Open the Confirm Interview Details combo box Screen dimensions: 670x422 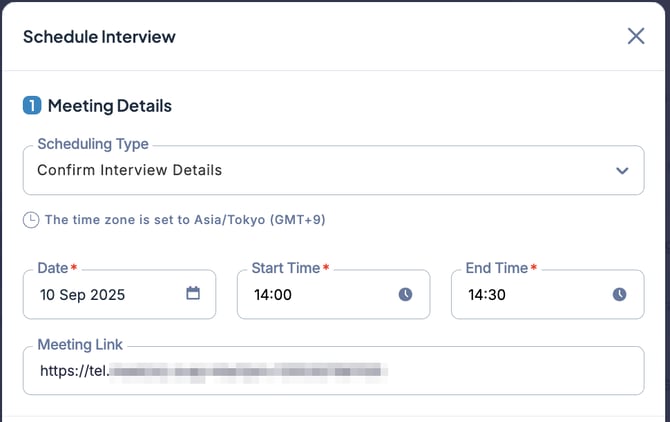pyautogui.click(x=300, y=170)
